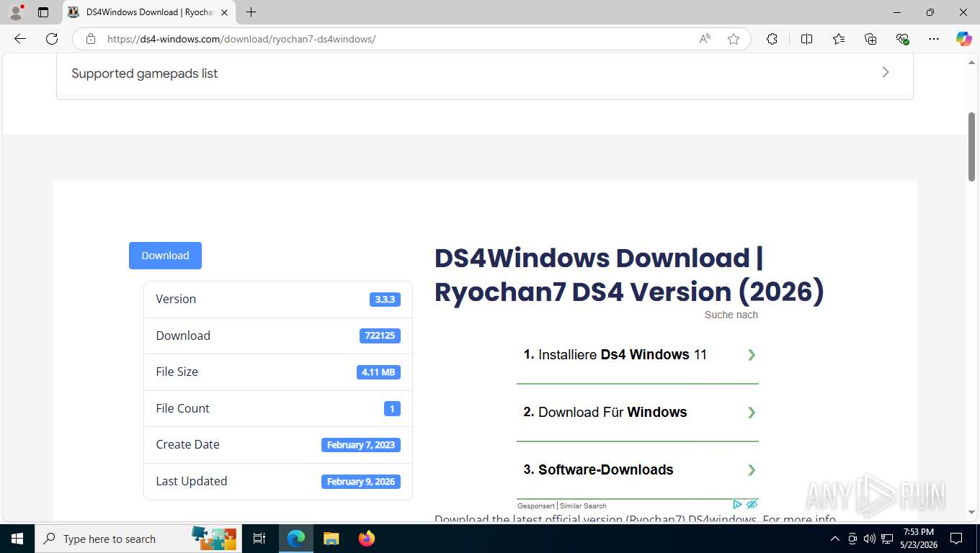The image size is (980, 553).
Task: Click the Last Updated row label
Action: pyautogui.click(x=192, y=481)
